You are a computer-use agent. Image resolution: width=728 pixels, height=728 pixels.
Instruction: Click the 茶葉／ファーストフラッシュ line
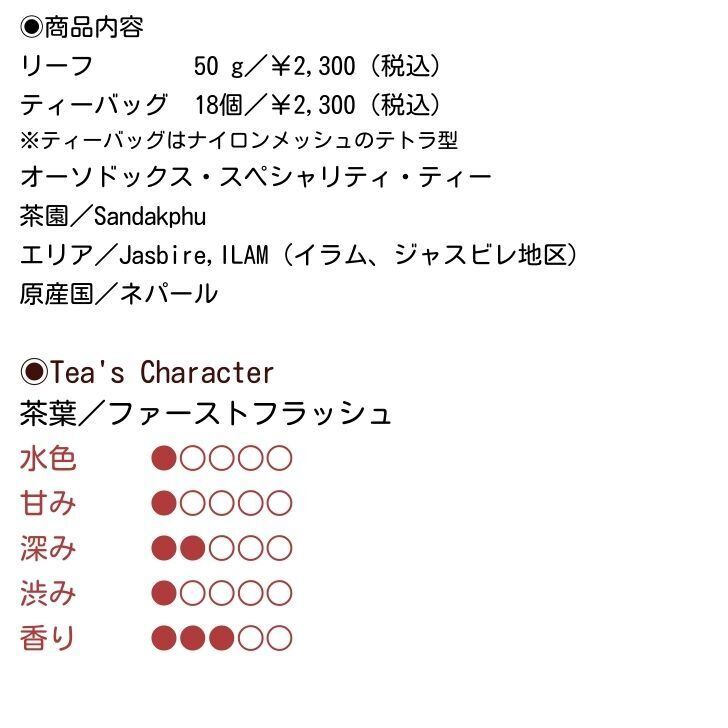pos(205,413)
